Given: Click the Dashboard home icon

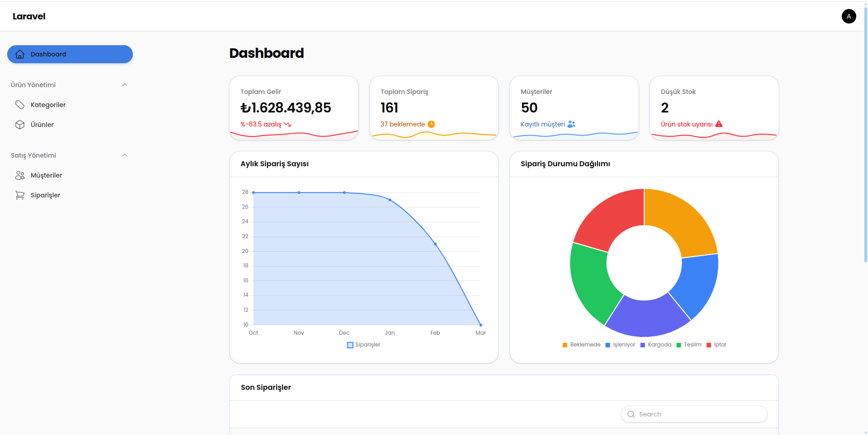Looking at the screenshot, I should (x=20, y=54).
